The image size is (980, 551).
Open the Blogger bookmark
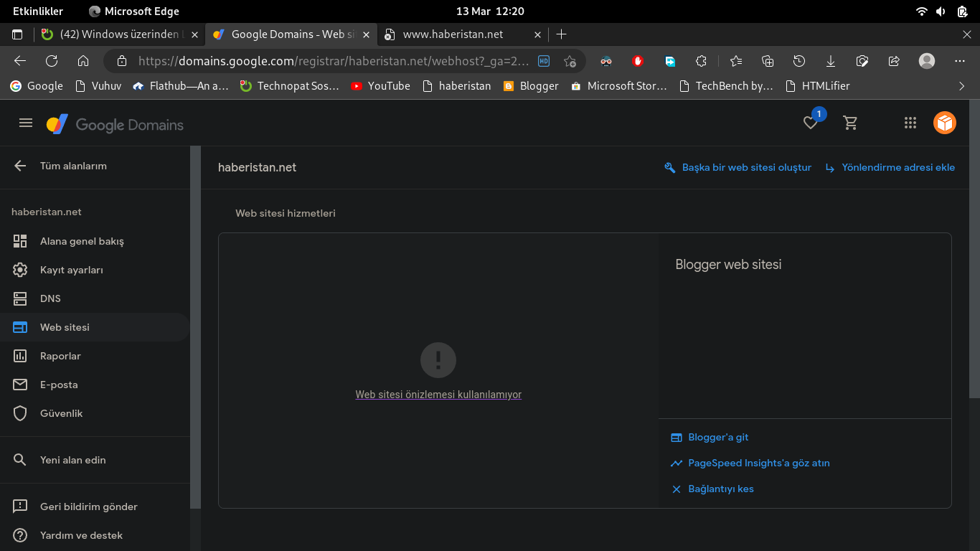pos(531,86)
